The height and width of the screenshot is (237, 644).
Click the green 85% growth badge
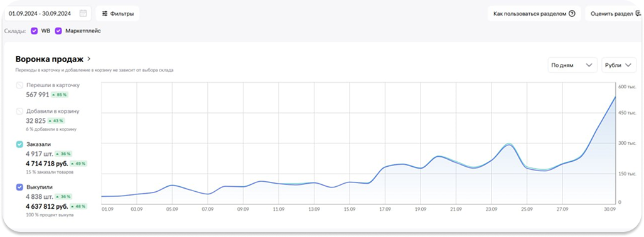(60, 95)
